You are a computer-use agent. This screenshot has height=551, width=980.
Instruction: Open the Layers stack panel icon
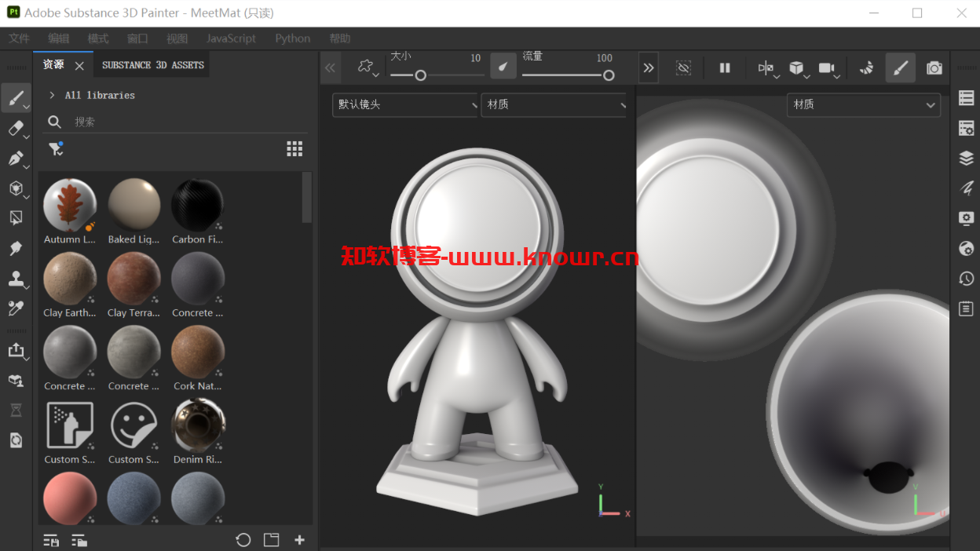point(967,158)
